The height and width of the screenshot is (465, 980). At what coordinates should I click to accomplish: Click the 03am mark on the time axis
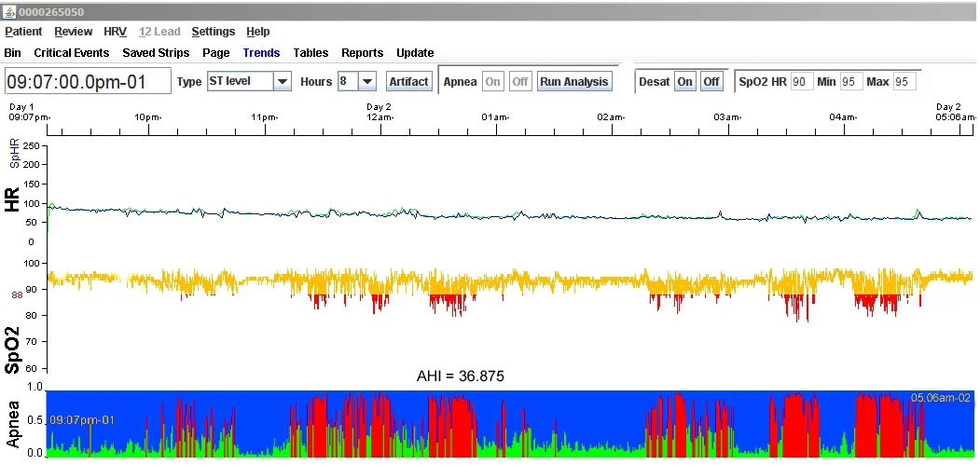pyautogui.click(x=727, y=116)
